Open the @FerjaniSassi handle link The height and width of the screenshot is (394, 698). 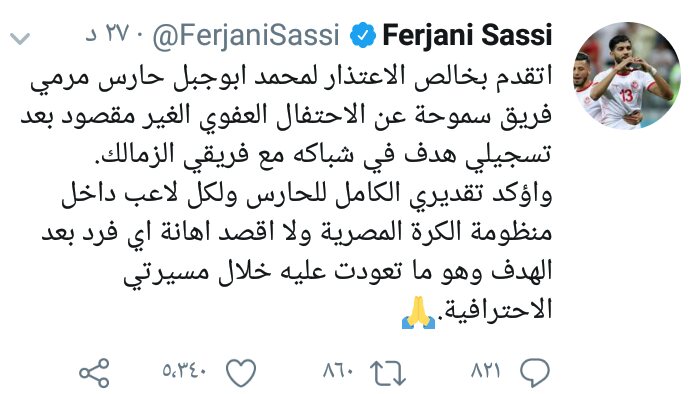(x=246, y=35)
